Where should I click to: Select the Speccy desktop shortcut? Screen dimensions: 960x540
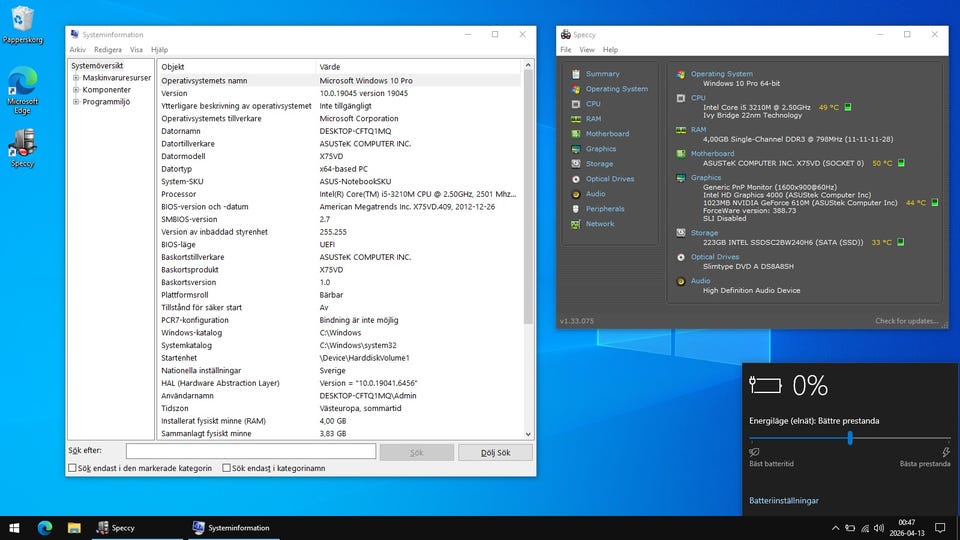pos(23,148)
